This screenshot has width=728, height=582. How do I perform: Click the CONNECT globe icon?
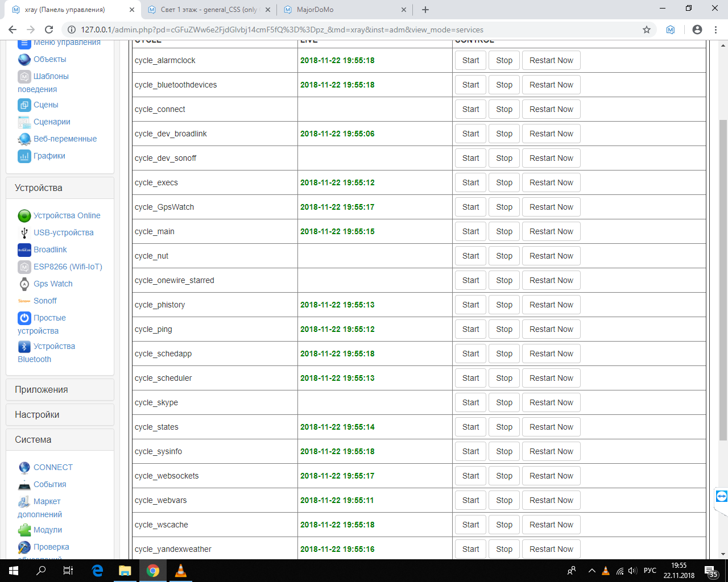pyautogui.click(x=24, y=467)
